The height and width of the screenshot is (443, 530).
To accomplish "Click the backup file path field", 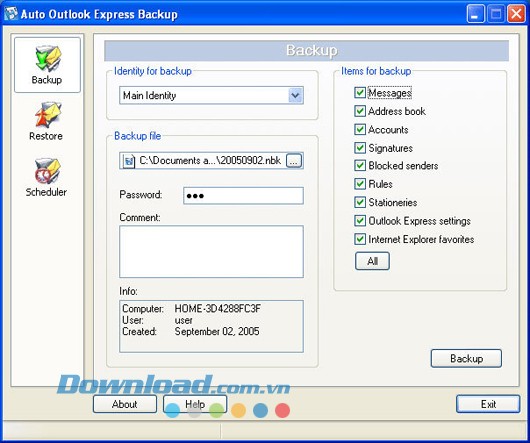I will point(211,161).
